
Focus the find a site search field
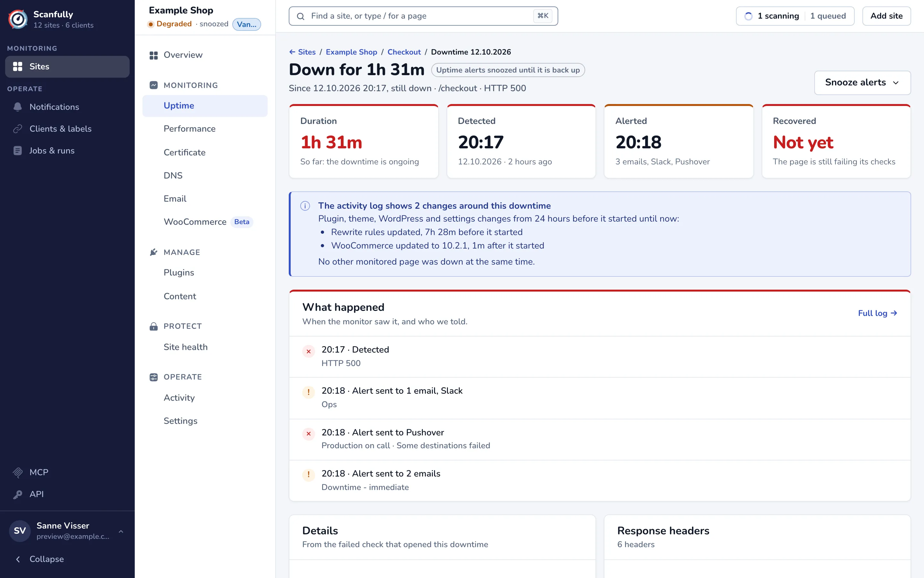[423, 16]
